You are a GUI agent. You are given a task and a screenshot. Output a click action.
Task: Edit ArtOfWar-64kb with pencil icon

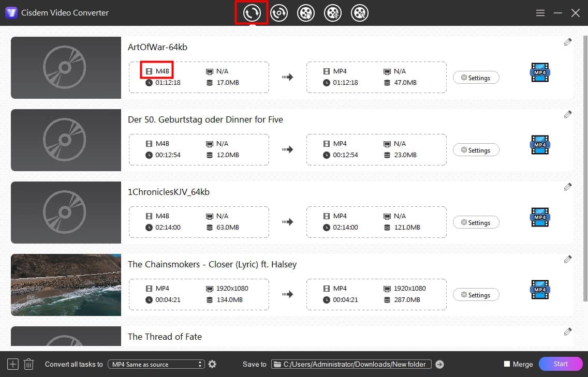tap(567, 42)
